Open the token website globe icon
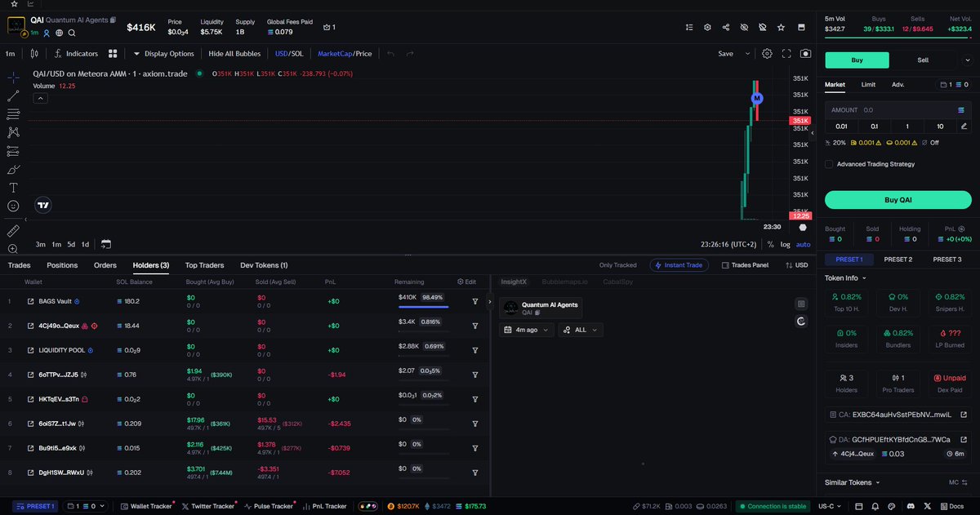 (x=60, y=33)
